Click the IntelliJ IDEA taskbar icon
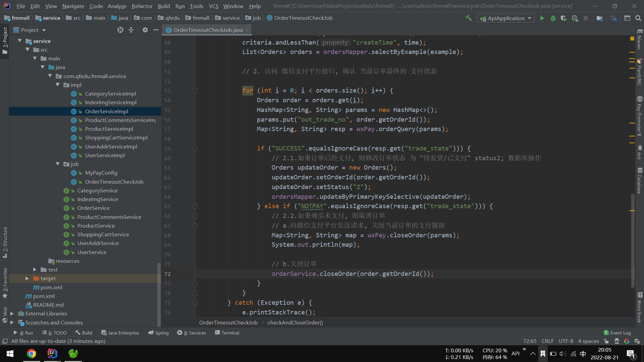This screenshot has height=362, width=644. [52, 354]
